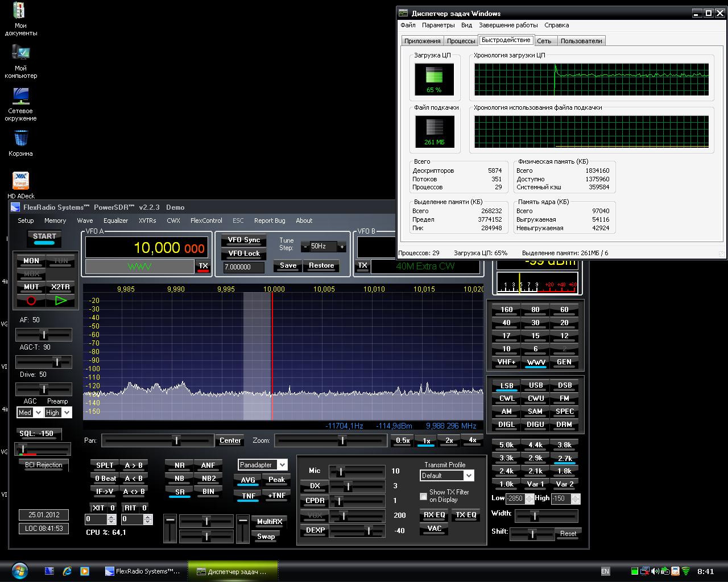The width and height of the screenshot is (728, 582).
Task: Open the Users tab in Task Manager
Action: [x=581, y=41]
